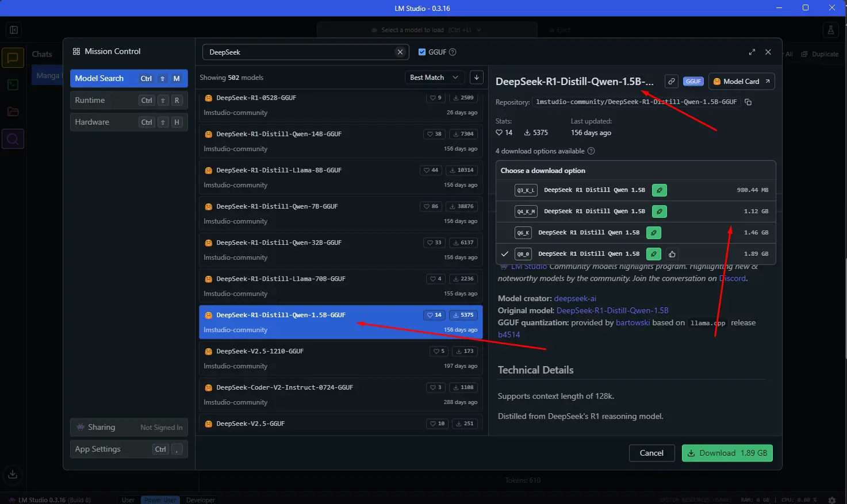Click the thumbs-up icon on Q8_0 row
Image resolution: width=847 pixels, height=504 pixels.
point(672,254)
